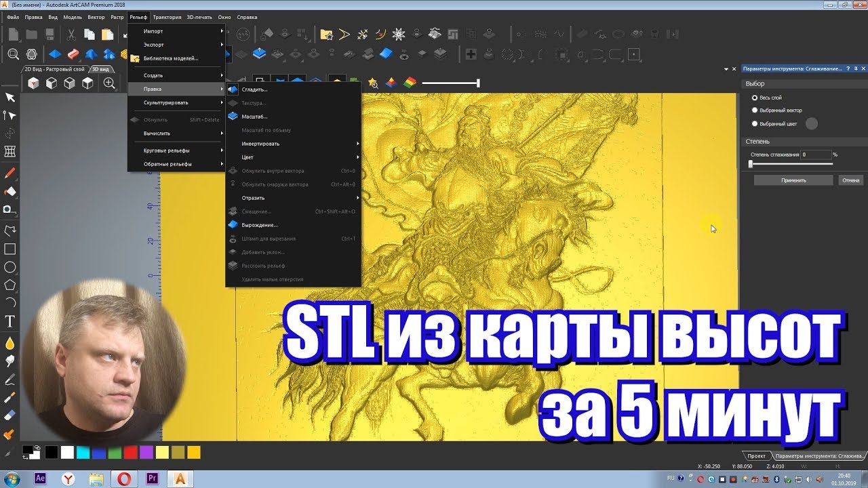868x488 pixels.
Task: Choose Сгладить... from the submenu
Action: coord(293,89)
